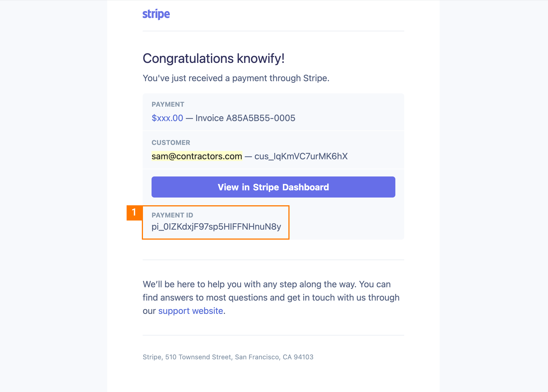
Task: Follow the support website link
Action: click(x=191, y=311)
